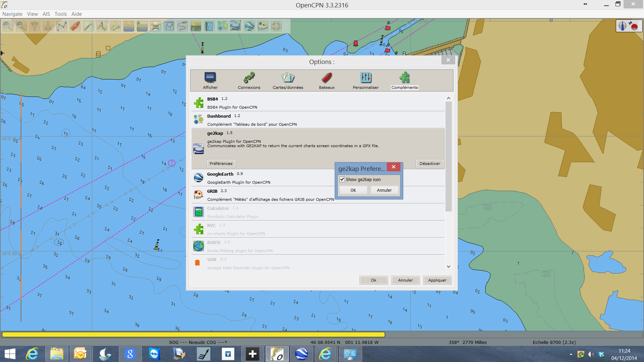644x362 pixels.
Task: Trigger man overboard lifebuoy icon
Action: click(276, 26)
